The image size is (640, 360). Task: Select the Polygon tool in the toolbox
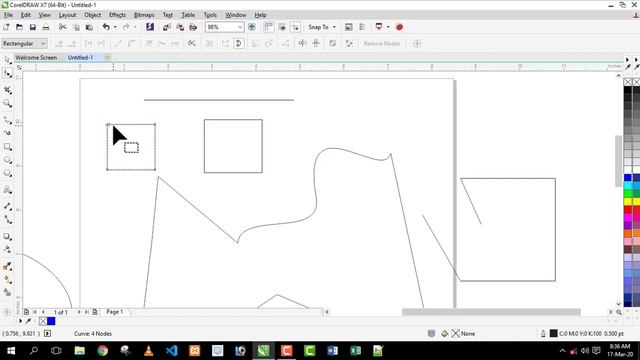[7, 173]
